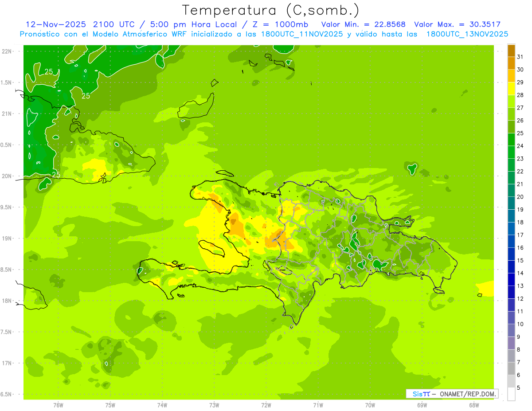Click the '20N' latitude axis label
This screenshot has width=532, height=411.
coord(7,176)
